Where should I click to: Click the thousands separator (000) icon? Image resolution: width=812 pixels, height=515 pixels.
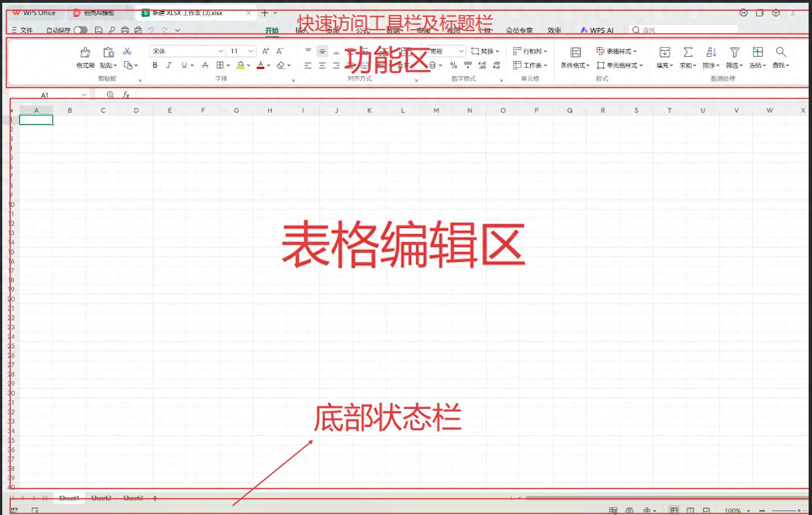tap(468, 66)
